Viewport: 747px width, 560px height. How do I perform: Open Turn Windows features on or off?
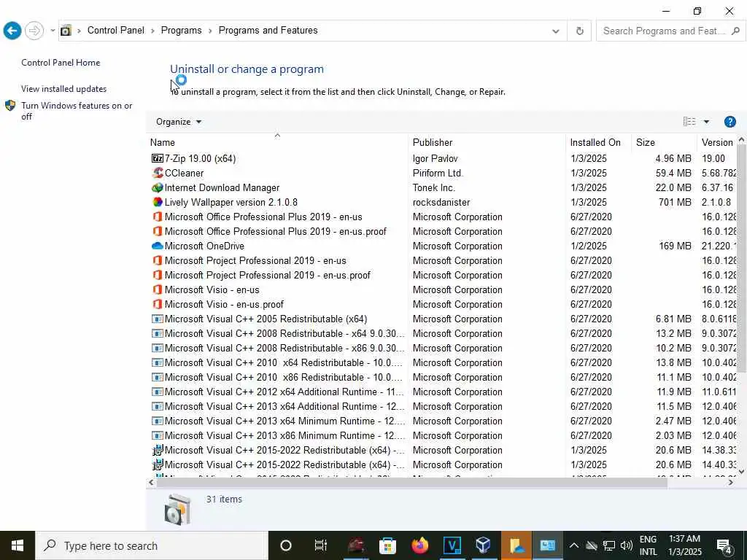coord(77,111)
